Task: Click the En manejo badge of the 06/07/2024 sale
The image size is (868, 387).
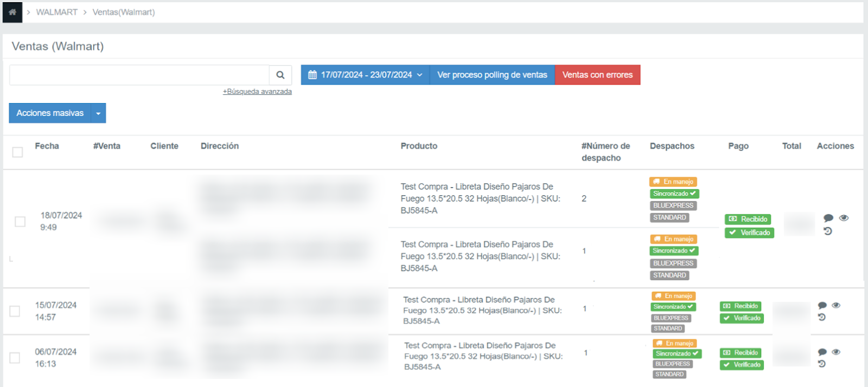Action: (675, 343)
